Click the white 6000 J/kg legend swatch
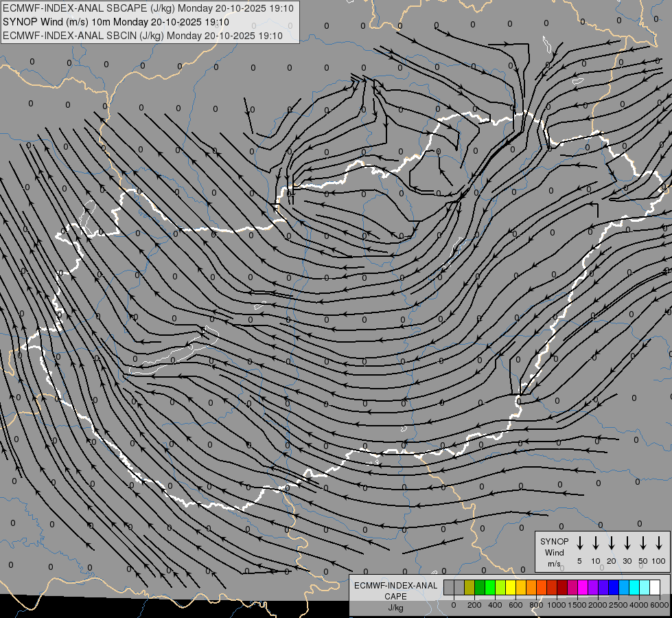Viewport: 672px width, 618px height. (x=655, y=587)
